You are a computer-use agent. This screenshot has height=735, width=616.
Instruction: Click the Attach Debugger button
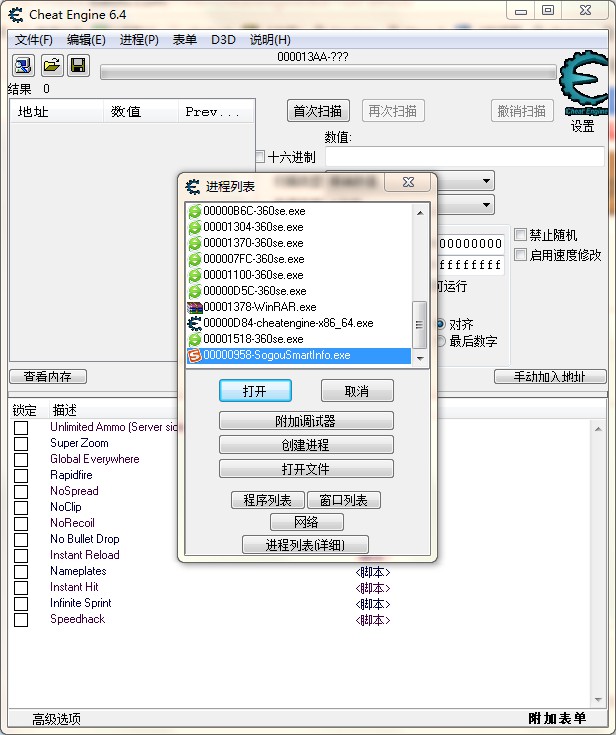306,420
